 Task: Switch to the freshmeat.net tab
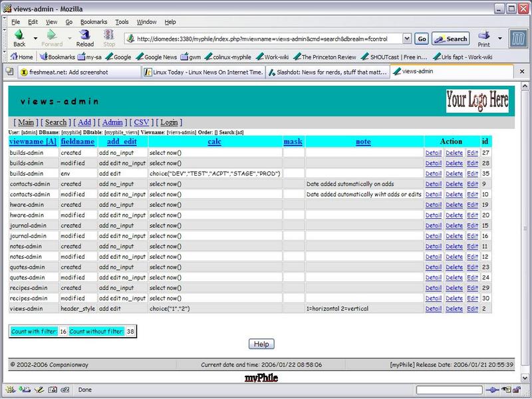(x=78, y=72)
